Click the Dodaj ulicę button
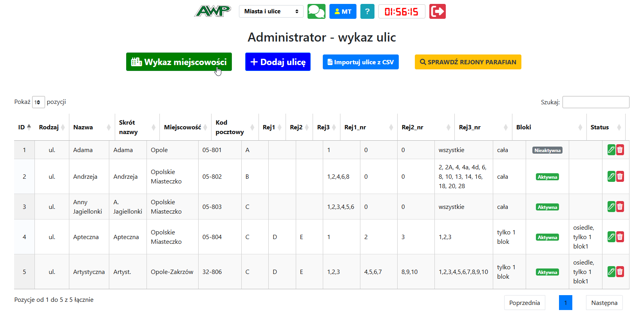 (x=278, y=62)
